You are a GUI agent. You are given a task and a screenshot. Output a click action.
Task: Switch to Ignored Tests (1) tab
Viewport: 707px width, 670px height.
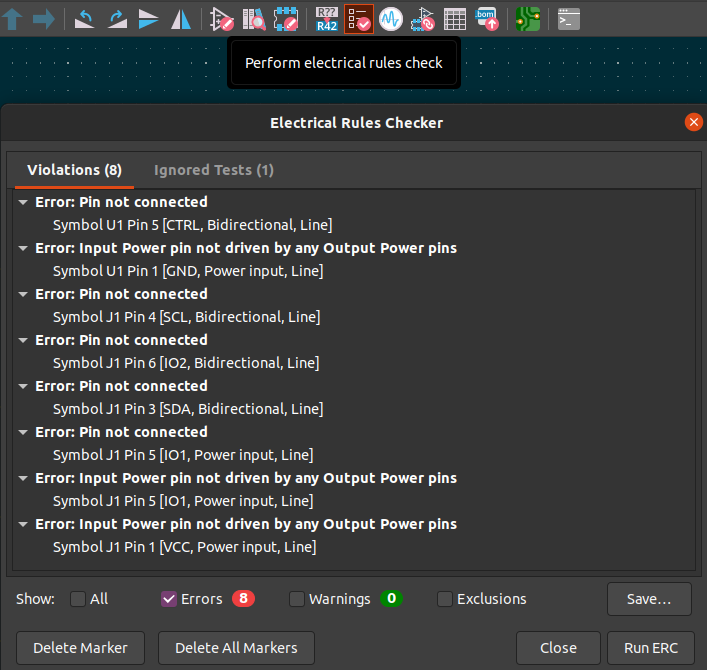(214, 170)
